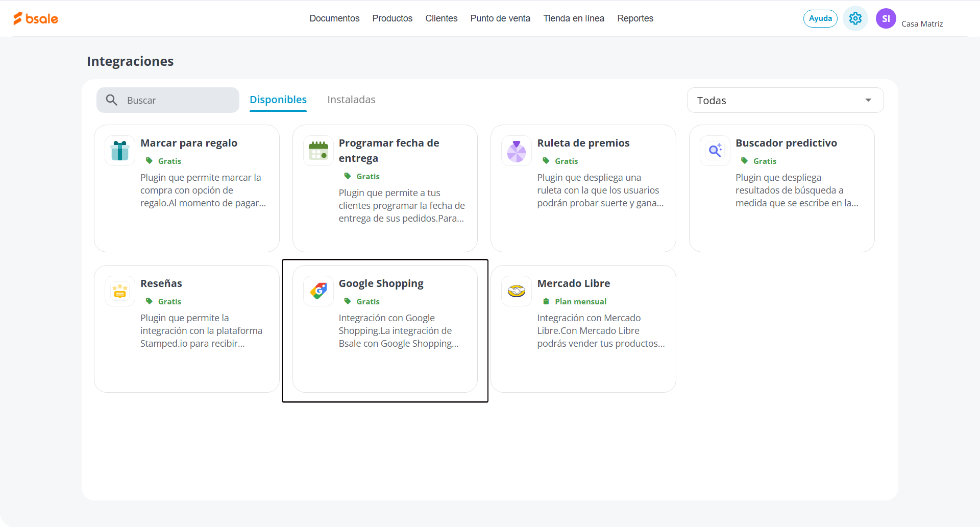Click the stars icon of Reseñas
The height and width of the screenshot is (527, 980).
coord(120,291)
